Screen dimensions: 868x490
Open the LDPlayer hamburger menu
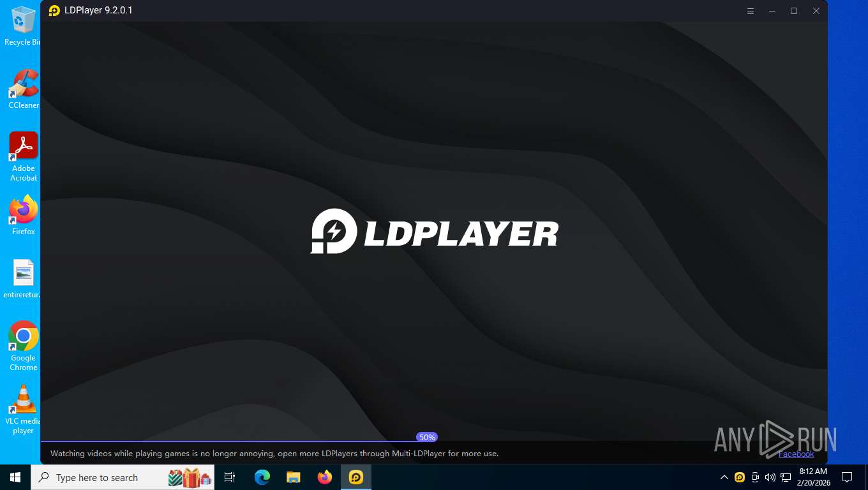pos(751,11)
